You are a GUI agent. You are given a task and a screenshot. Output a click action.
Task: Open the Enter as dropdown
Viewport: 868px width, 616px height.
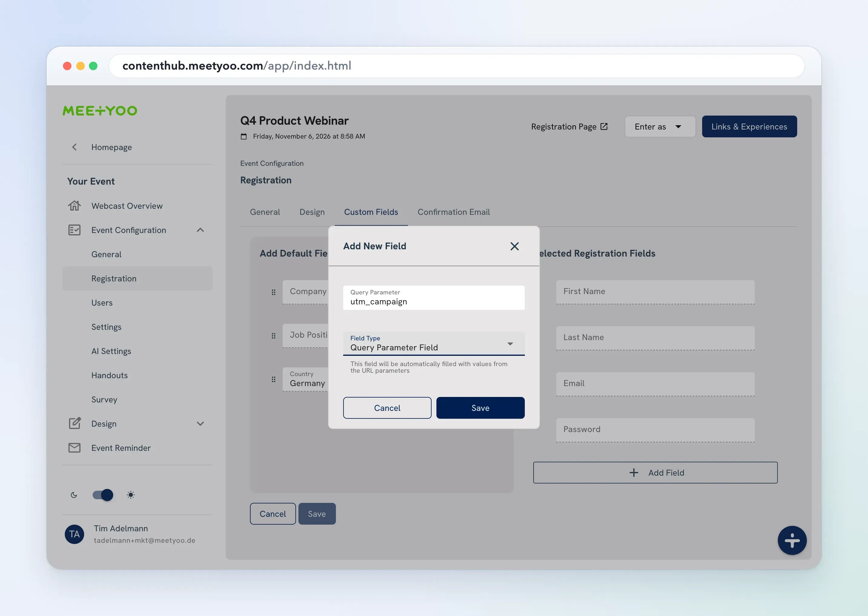point(660,126)
